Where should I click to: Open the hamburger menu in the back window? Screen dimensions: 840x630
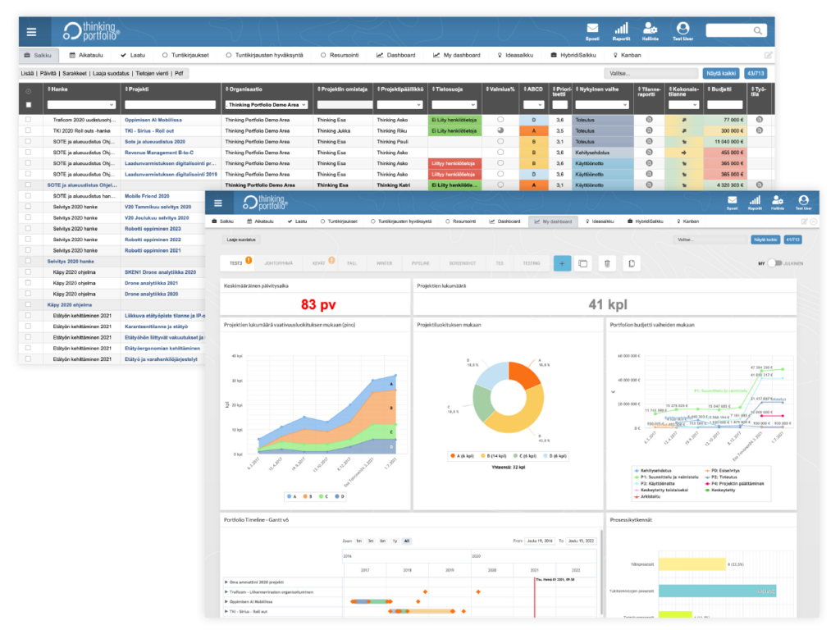(31, 32)
